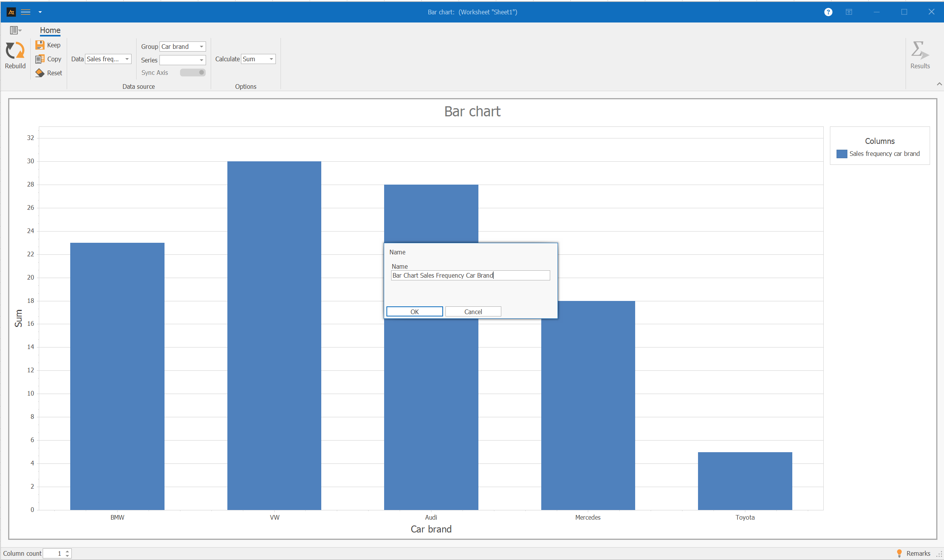Open the Data column dropdown

coord(127,59)
